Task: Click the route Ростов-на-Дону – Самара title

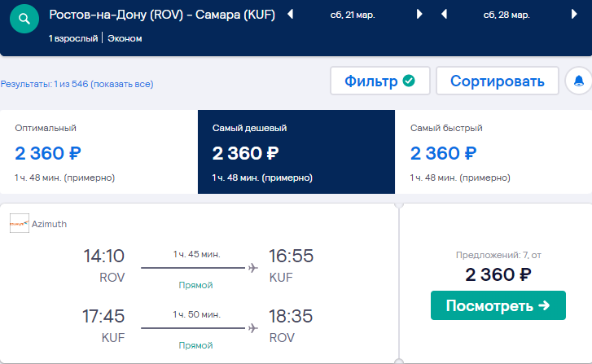Action: pos(162,15)
